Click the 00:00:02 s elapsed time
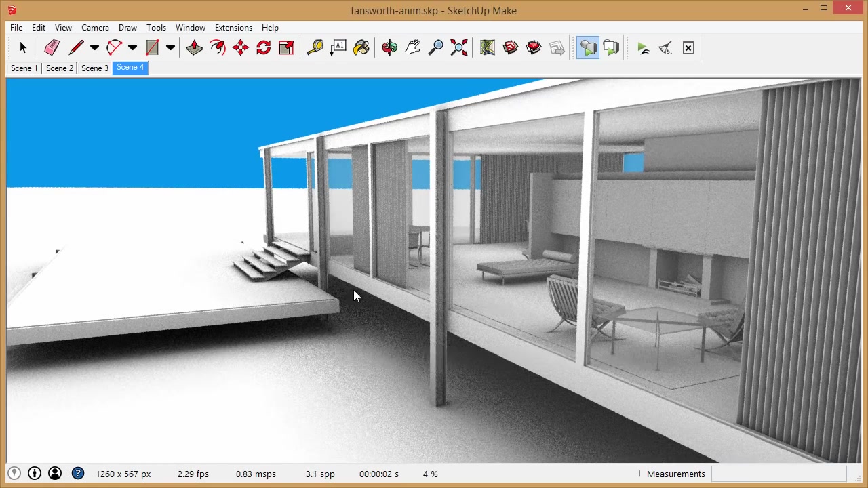Image resolution: width=868 pixels, height=488 pixels. 379,474
